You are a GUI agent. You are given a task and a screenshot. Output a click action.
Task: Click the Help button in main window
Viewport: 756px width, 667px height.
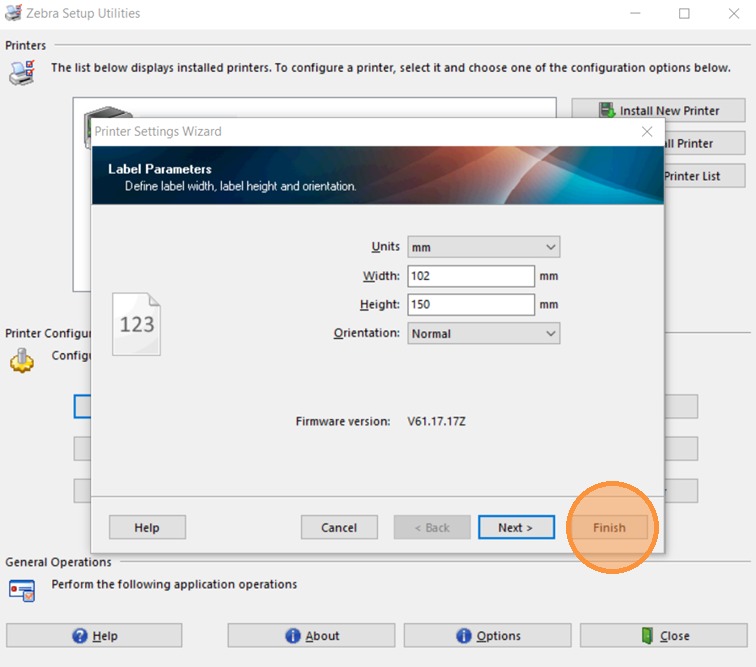[94, 635]
